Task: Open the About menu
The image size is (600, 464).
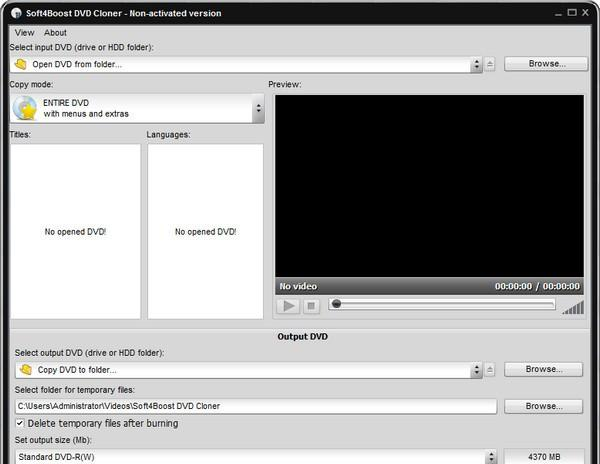Action: (55, 33)
